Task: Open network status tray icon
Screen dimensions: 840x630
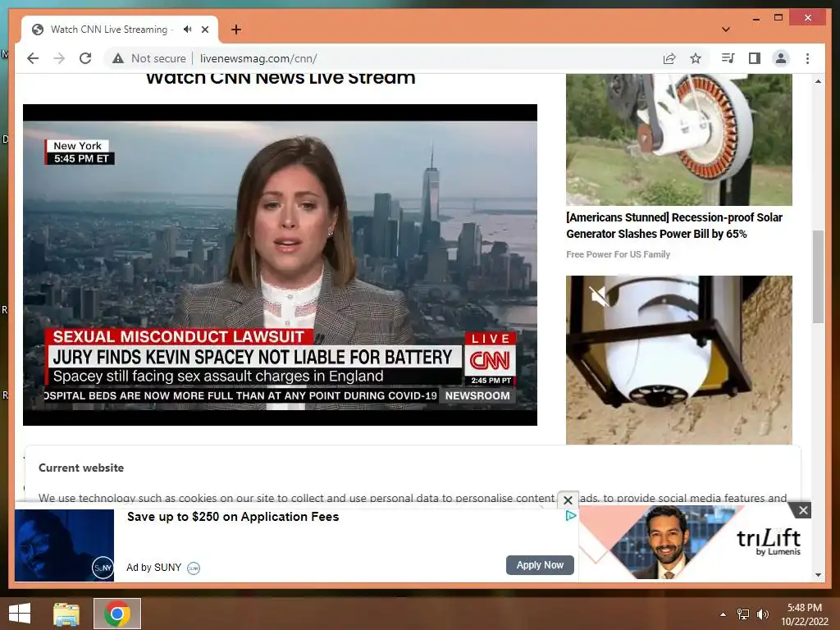Action: (743, 614)
